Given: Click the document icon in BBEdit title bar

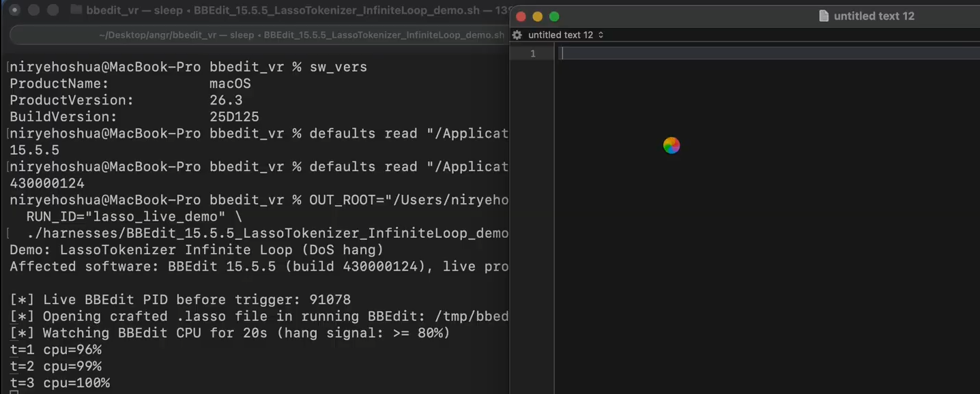Looking at the screenshot, I should point(824,16).
